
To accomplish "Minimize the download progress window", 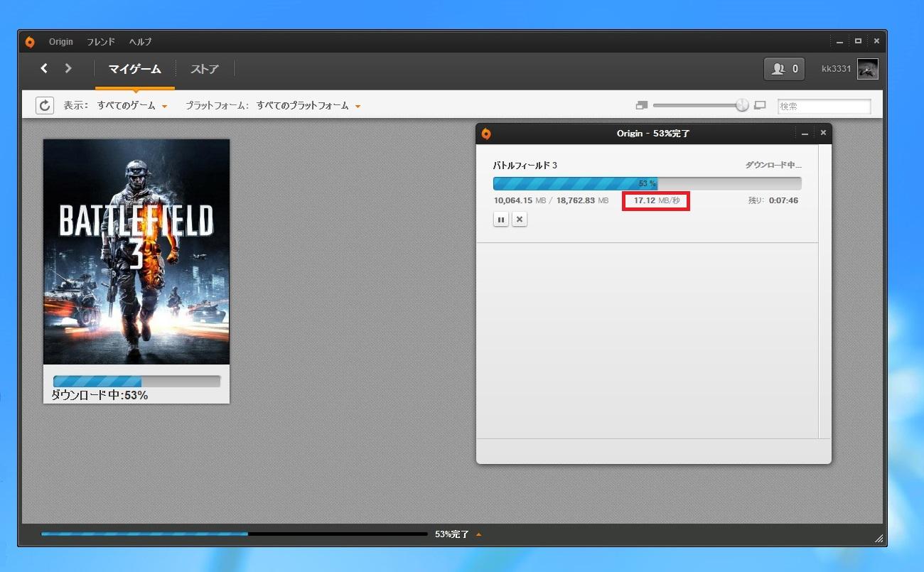I will [x=805, y=134].
